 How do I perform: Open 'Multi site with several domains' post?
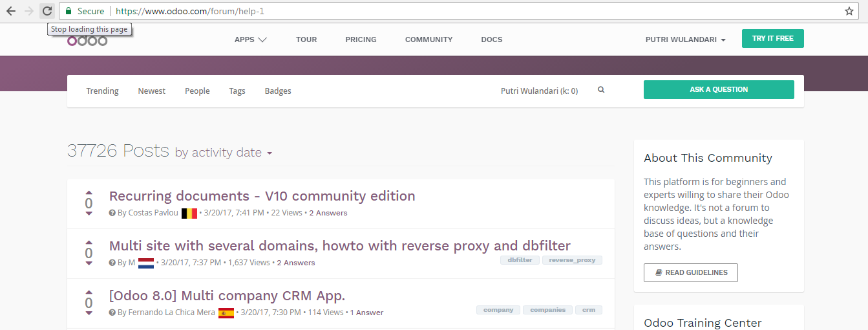(x=340, y=246)
